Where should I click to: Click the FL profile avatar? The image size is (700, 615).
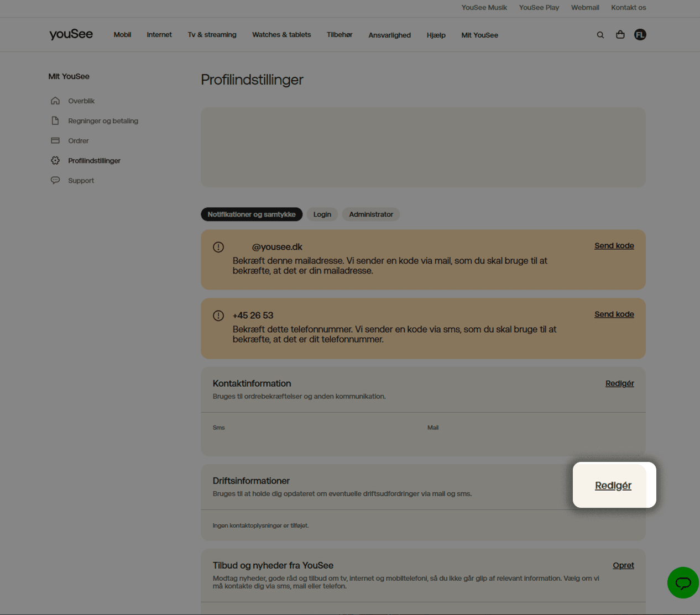point(640,34)
